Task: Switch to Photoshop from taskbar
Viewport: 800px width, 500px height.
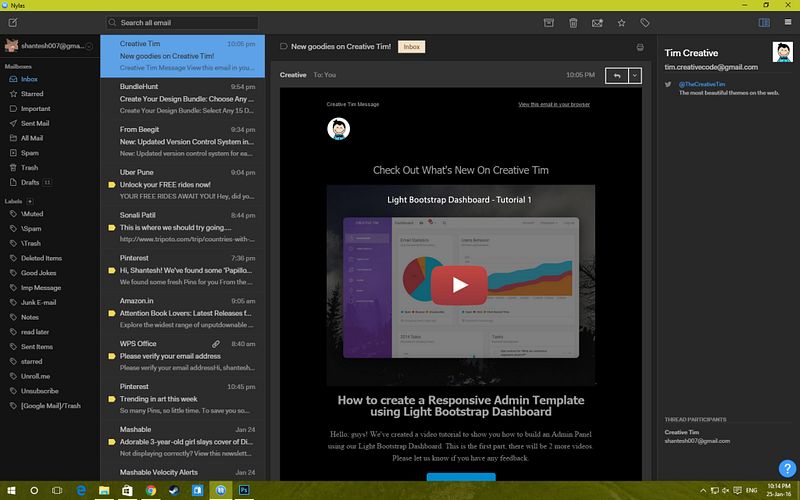Action: (x=244, y=490)
